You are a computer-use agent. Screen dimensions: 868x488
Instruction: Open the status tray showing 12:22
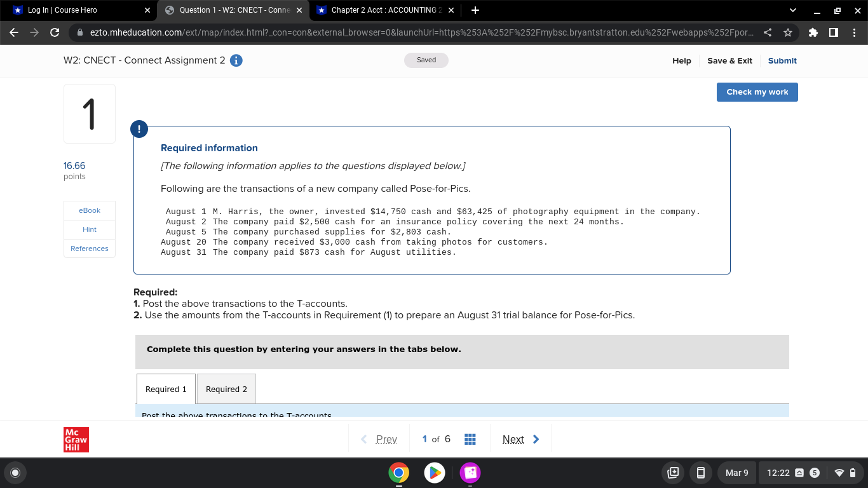pos(811,473)
